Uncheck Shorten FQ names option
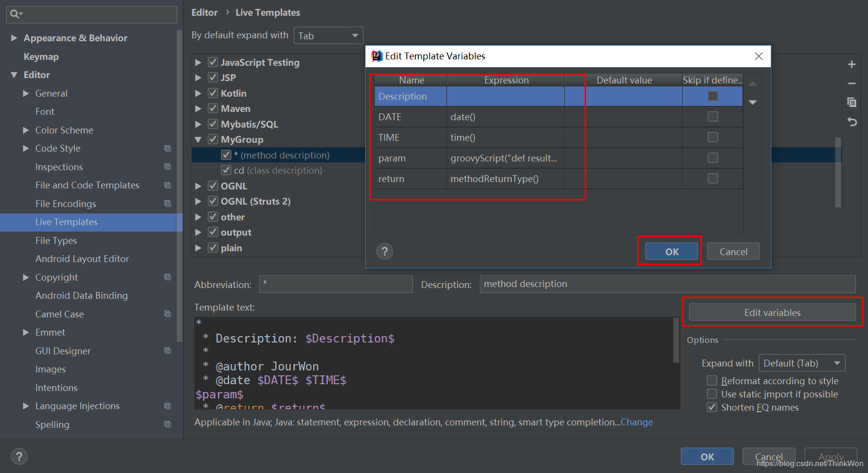Screen dimensions: 868x473 712,407
